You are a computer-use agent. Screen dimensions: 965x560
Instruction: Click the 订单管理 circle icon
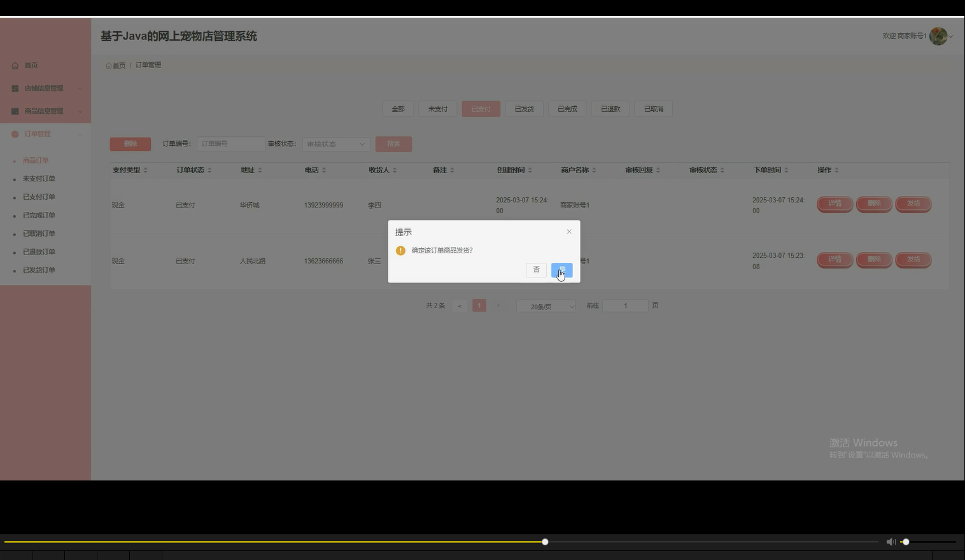click(15, 134)
